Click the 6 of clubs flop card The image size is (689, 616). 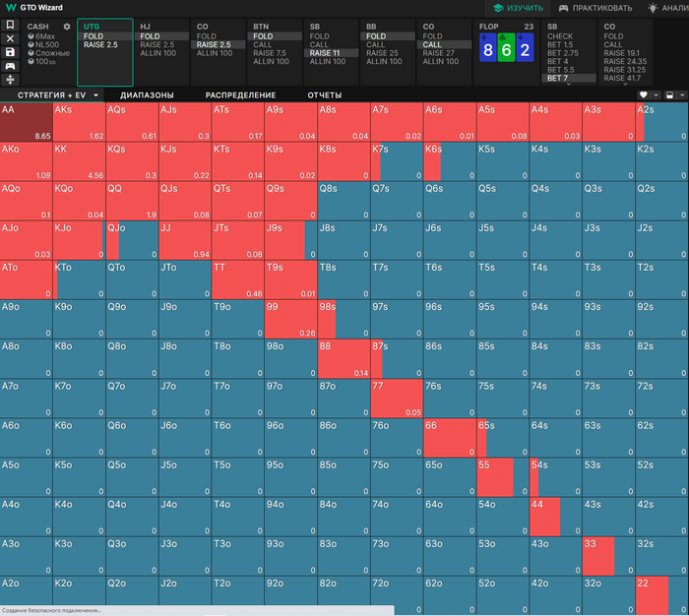pyautogui.click(x=506, y=47)
